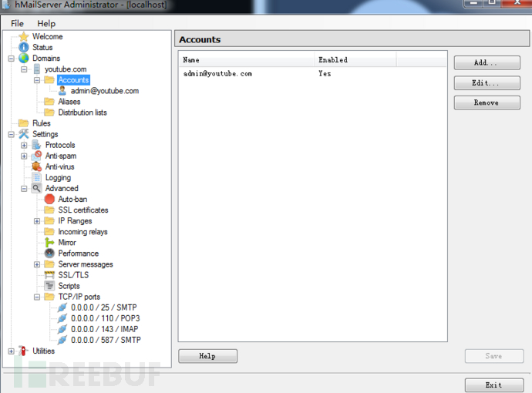Click the plug icon for 25 / SMTP port
The image size is (532, 393).
point(62,307)
